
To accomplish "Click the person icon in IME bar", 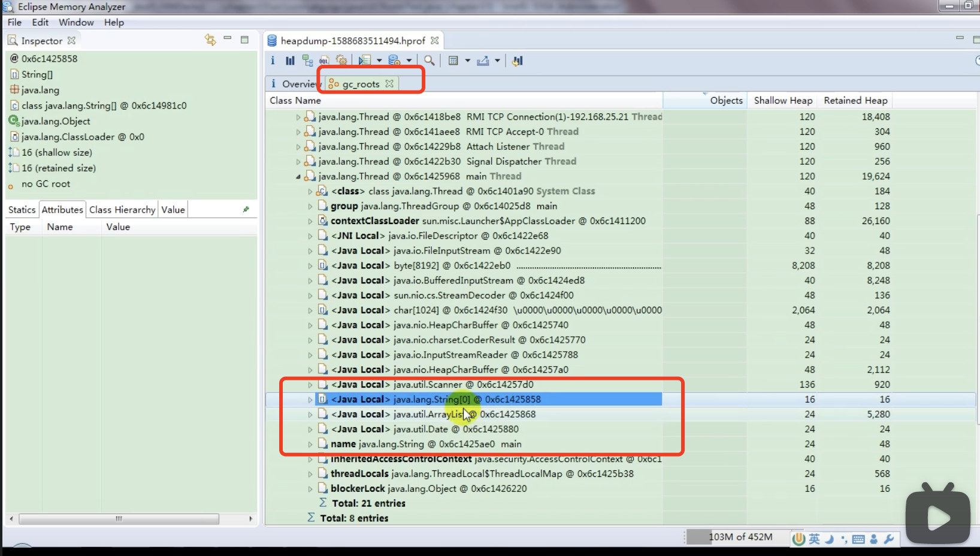I will coord(873,539).
